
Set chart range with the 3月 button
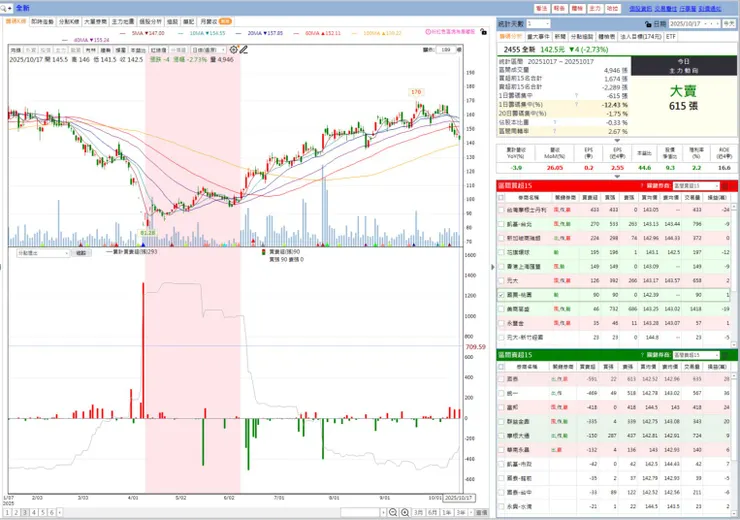[418, 512]
